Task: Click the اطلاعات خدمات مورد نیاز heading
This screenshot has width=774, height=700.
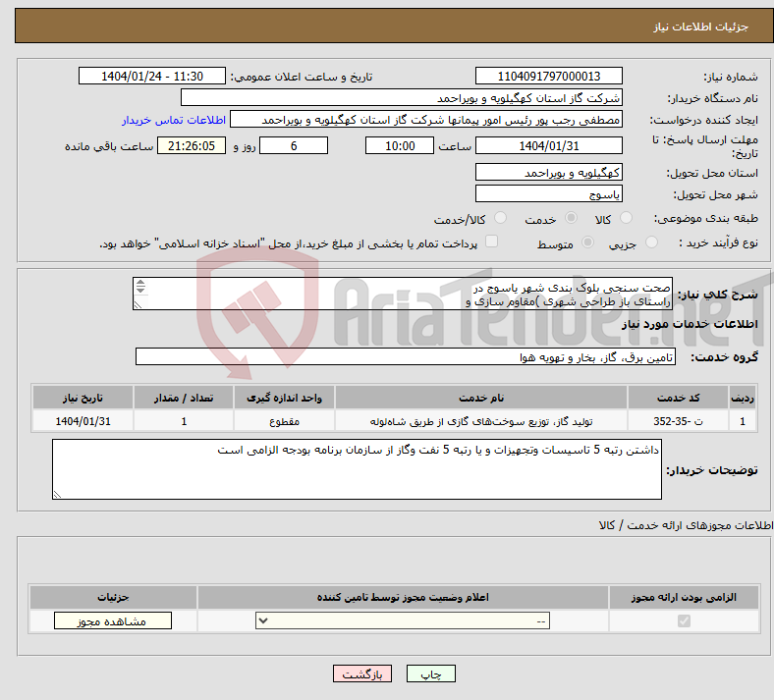Action: [690, 324]
